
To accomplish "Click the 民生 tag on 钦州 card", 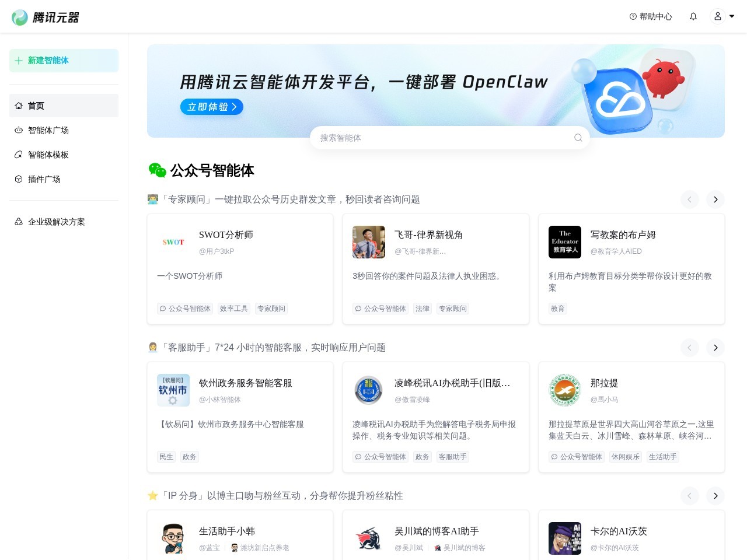I will point(166,457).
